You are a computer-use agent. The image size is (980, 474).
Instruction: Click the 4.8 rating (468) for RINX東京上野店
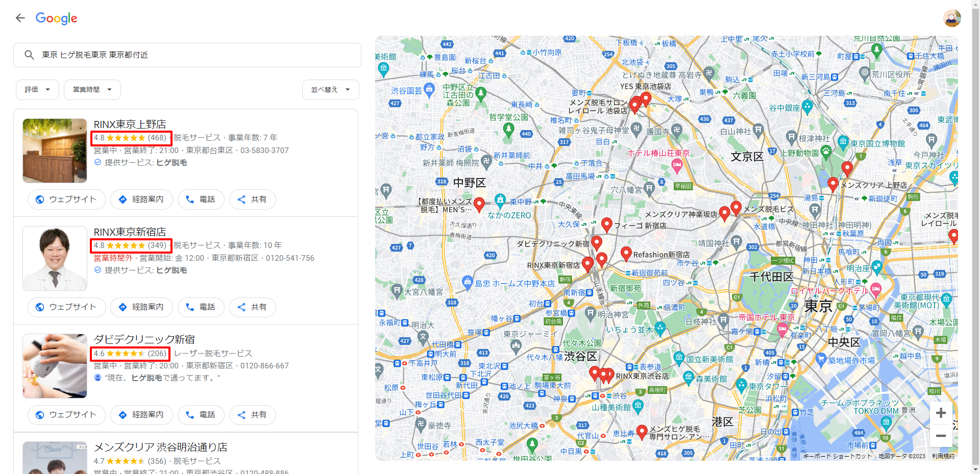pyautogui.click(x=130, y=138)
